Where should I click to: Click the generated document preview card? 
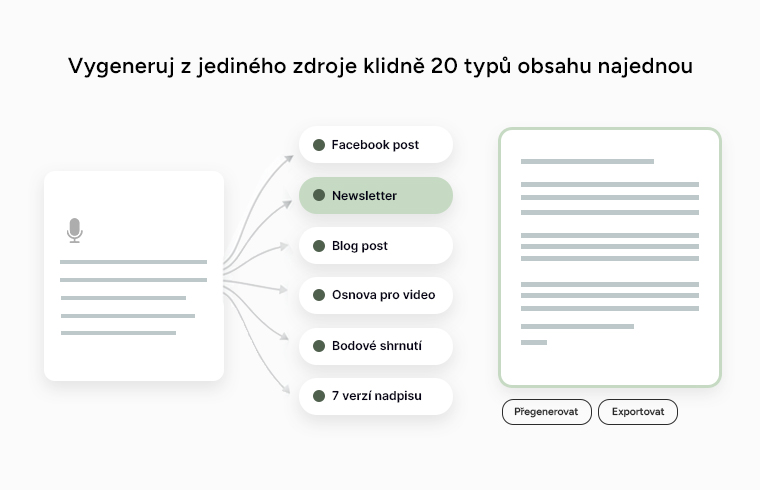[610, 257]
